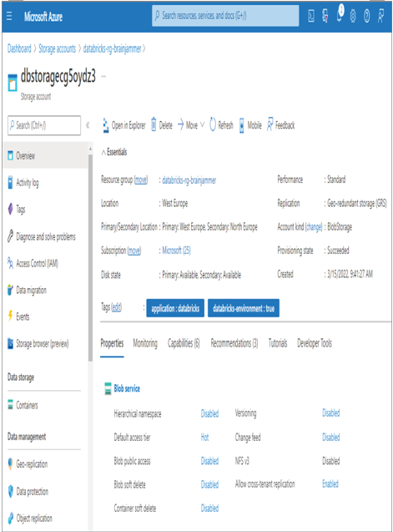Click the Feedback toolbar icon

coord(270,124)
